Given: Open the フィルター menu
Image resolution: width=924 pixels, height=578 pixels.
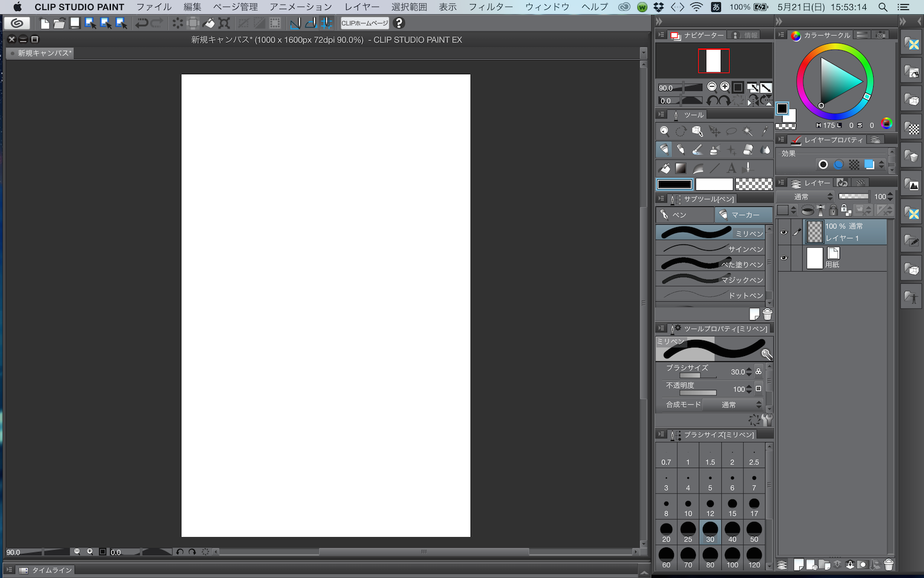Looking at the screenshot, I should coord(490,7).
